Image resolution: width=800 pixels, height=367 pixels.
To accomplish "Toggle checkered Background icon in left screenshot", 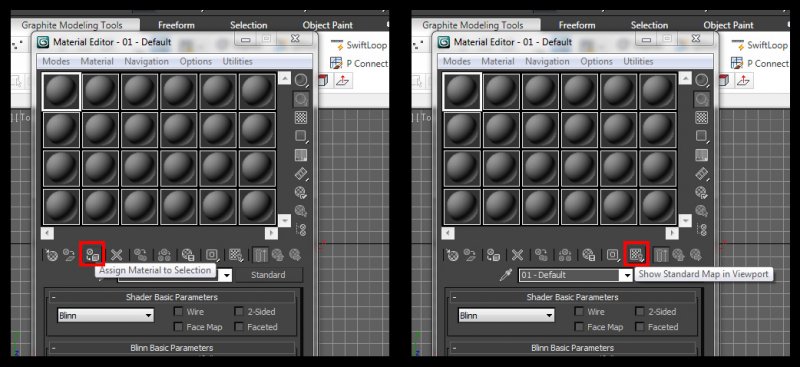I will [301, 117].
